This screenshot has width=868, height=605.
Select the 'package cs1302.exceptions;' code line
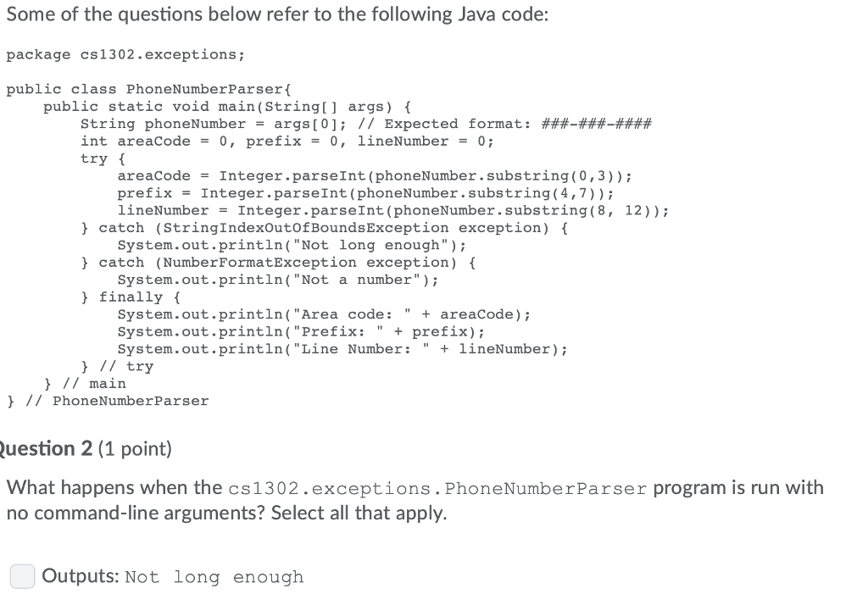point(125,55)
